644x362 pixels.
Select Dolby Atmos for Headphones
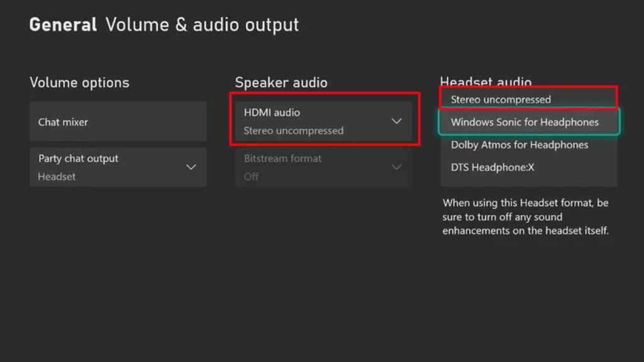pyautogui.click(x=519, y=145)
